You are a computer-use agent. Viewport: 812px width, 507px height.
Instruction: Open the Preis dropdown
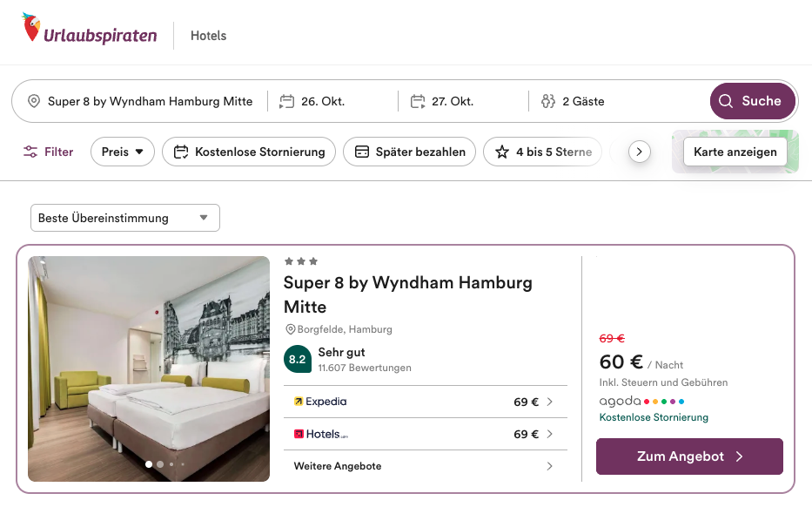[123, 152]
